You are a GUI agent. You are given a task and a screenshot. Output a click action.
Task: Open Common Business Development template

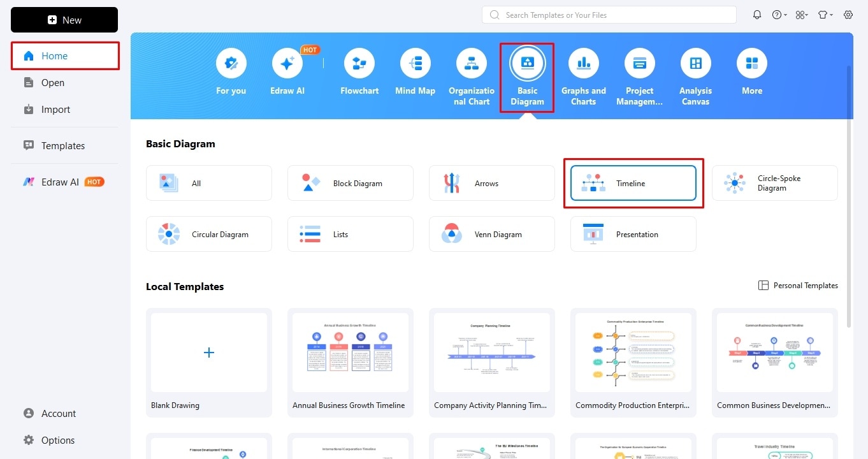pos(775,363)
